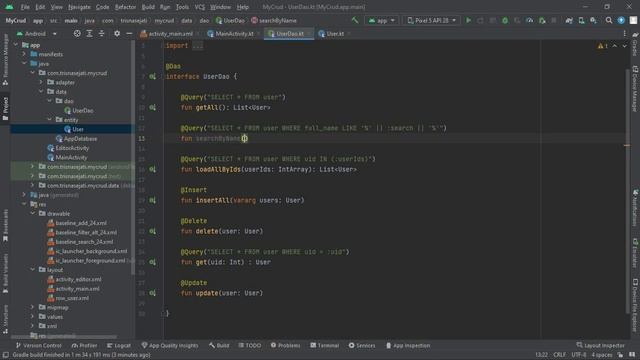Sync project with Gradle files icon
Screen dimensions: 640x360
click(569, 20)
